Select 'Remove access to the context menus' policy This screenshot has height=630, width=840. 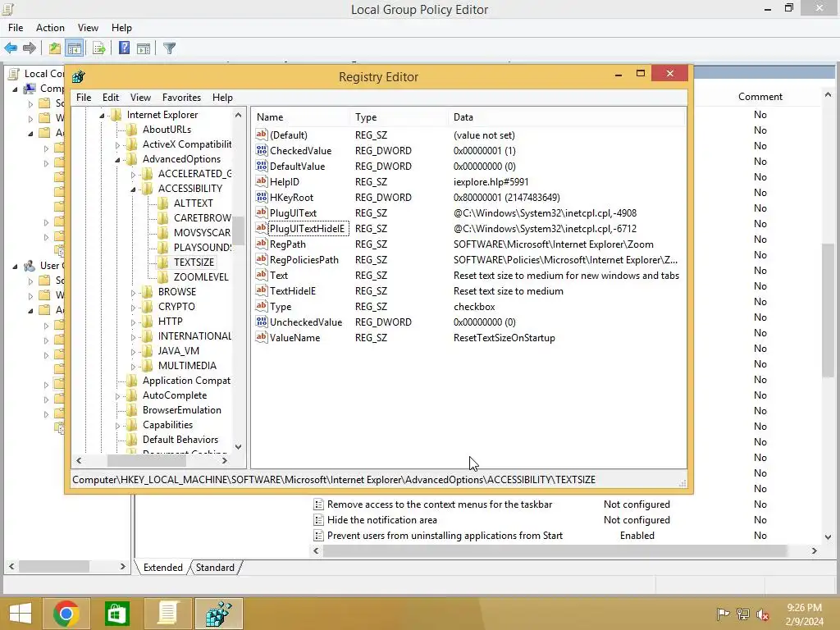tap(440, 504)
